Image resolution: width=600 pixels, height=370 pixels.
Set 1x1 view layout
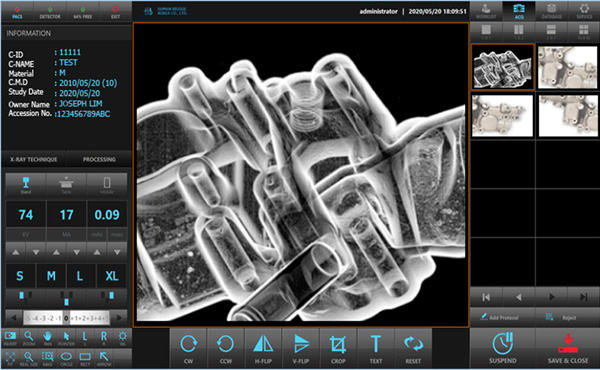tap(486, 32)
